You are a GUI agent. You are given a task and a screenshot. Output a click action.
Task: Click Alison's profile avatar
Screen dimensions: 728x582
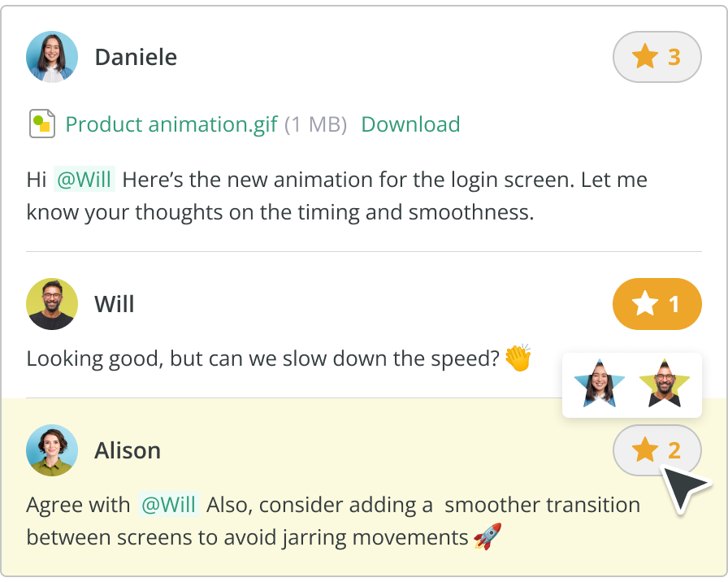(52, 450)
